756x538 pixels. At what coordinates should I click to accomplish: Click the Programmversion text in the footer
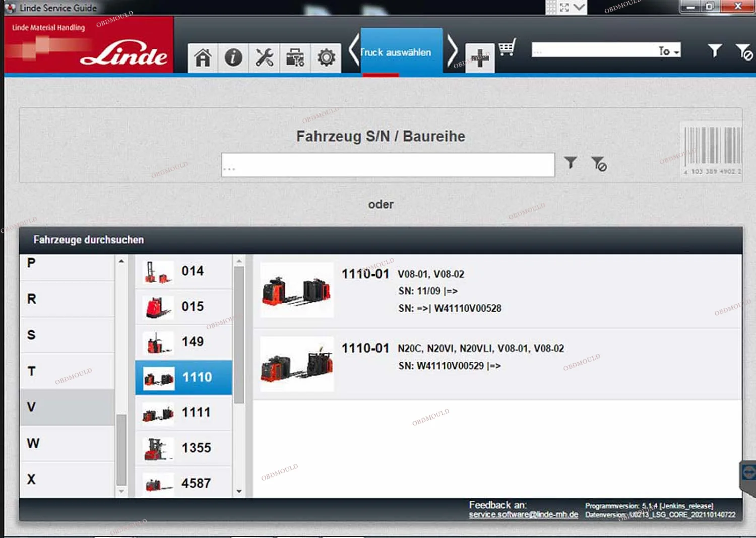pos(649,506)
